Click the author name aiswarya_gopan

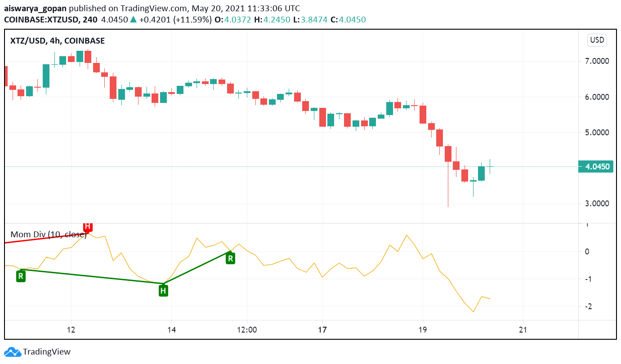[x=36, y=9]
